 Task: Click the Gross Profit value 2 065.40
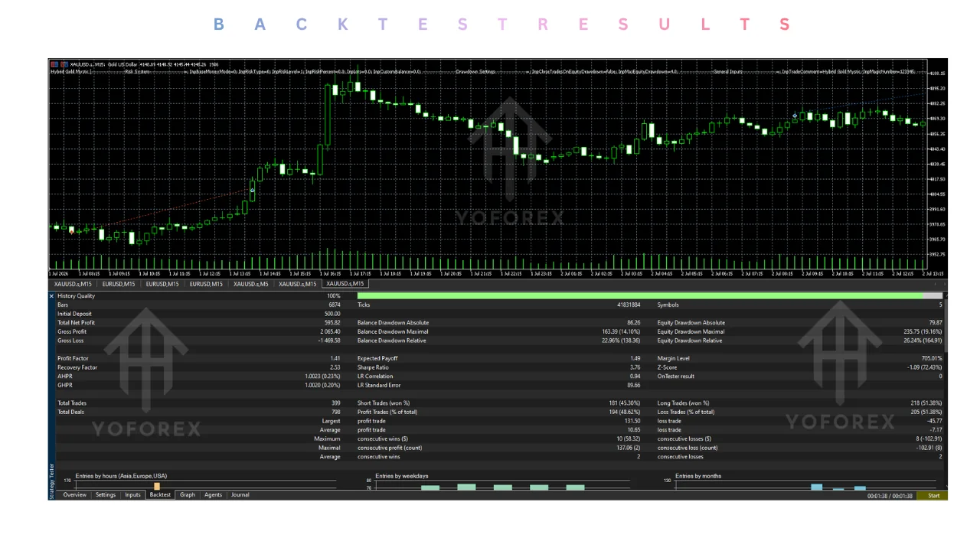click(x=329, y=332)
